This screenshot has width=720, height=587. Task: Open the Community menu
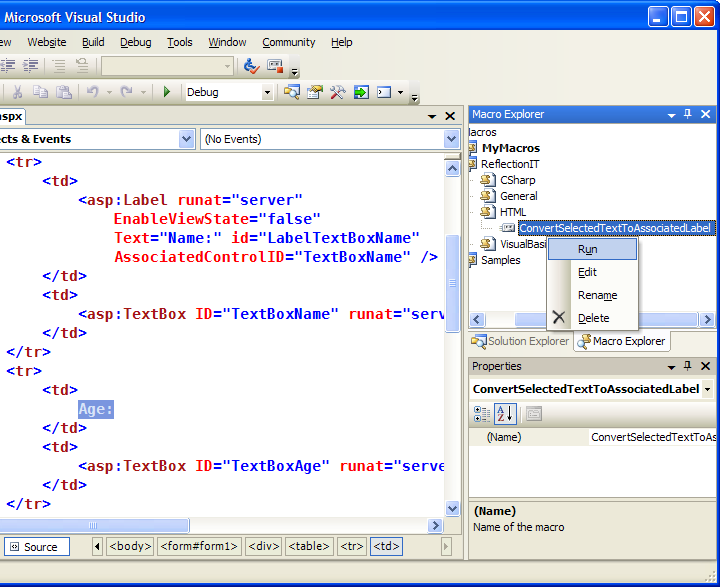tap(289, 42)
